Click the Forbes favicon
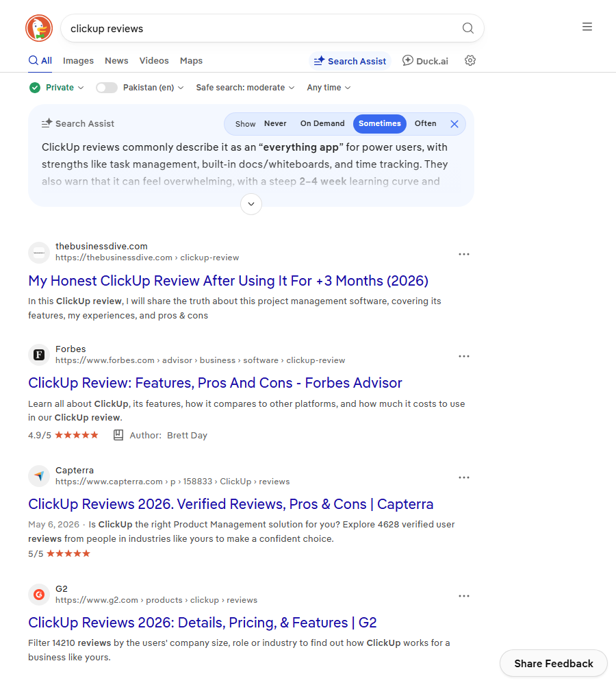Image resolution: width=616 pixels, height=685 pixels. coord(39,355)
